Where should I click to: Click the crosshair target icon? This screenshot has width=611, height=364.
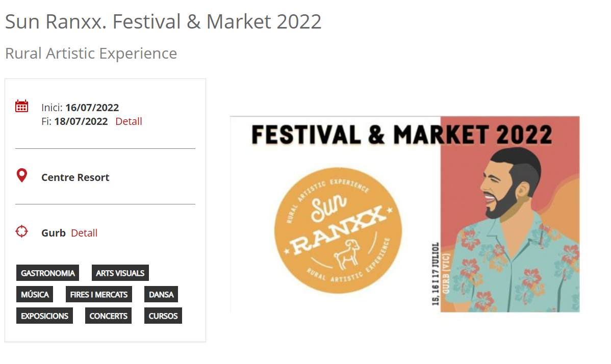(21, 231)
